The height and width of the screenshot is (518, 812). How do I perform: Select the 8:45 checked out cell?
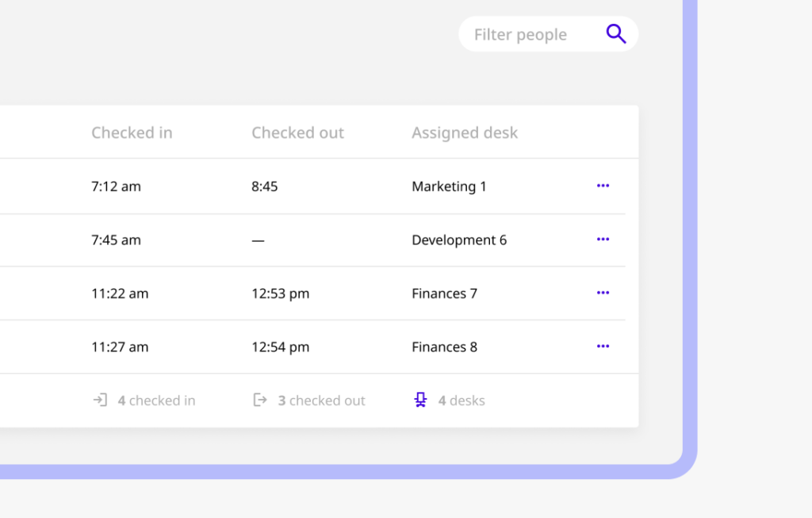(265, 186)
